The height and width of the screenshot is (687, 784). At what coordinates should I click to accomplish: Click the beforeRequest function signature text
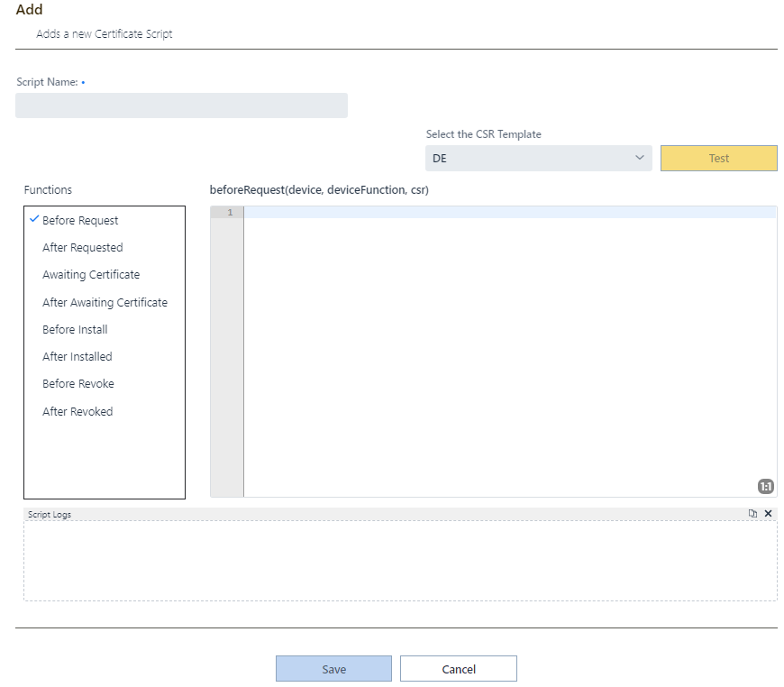pyautogui.click(x=319, y=190)
